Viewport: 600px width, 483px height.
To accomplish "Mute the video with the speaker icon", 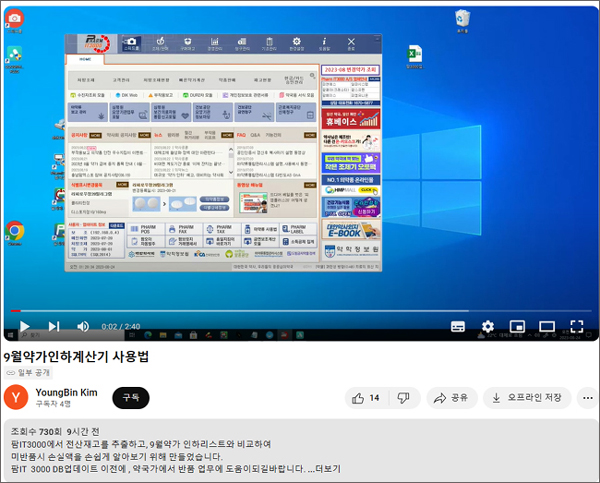I will (x=83, y=326).
